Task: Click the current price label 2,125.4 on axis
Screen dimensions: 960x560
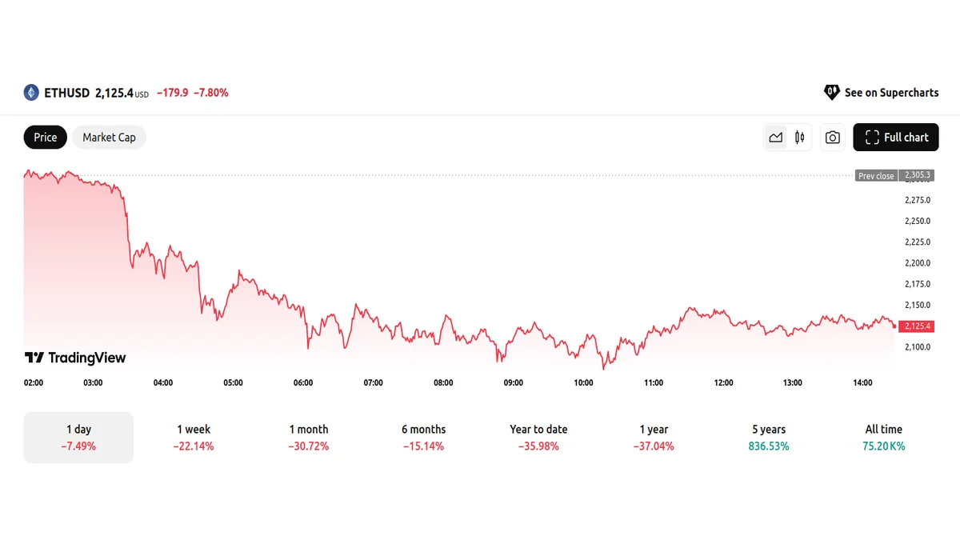Action: (917, 326)
